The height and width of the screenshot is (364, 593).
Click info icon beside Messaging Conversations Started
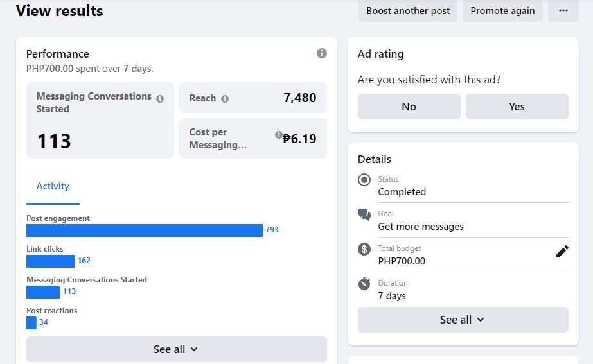pyautogui.click(x=160, y=99)
